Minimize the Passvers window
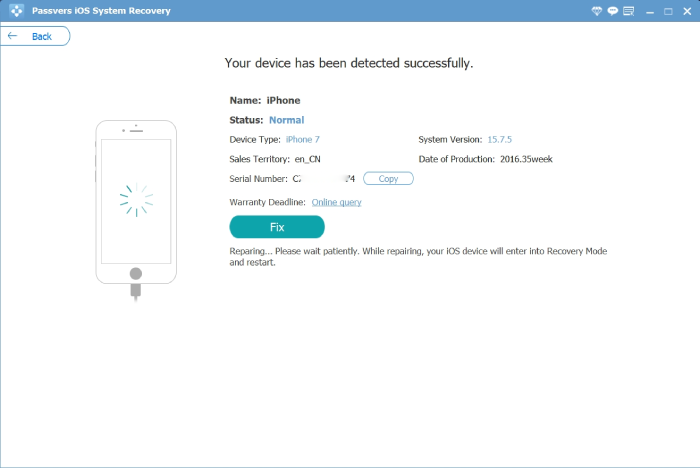 click(650, 12)
